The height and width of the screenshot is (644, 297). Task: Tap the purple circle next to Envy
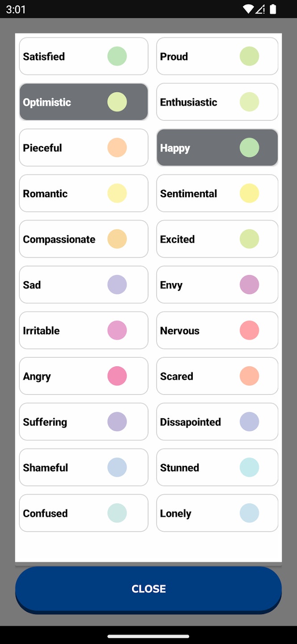[x=250, y=285]
